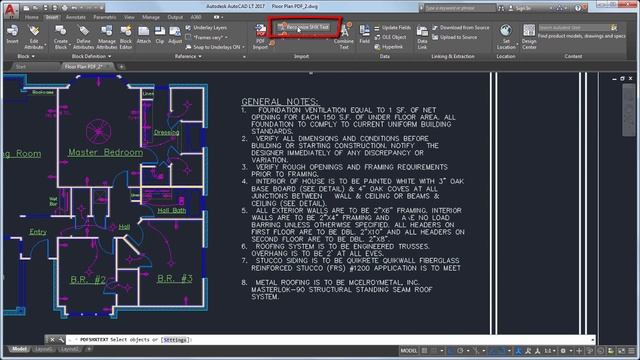Add a new layout with plus button
Screen dimensions: 640x360
coord(89,349)
